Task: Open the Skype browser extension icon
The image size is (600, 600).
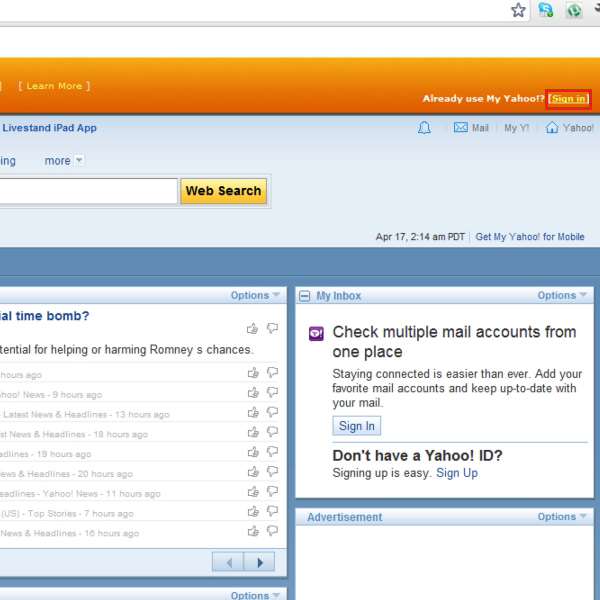Action: [545, 10]
